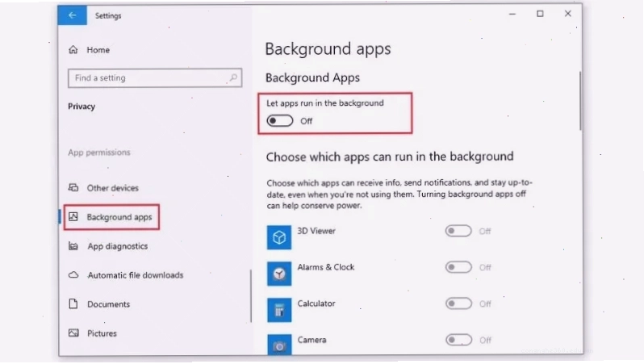The image size is (644, 364).
Task: Click the Pictures sidebar icon
Action: 73,333
